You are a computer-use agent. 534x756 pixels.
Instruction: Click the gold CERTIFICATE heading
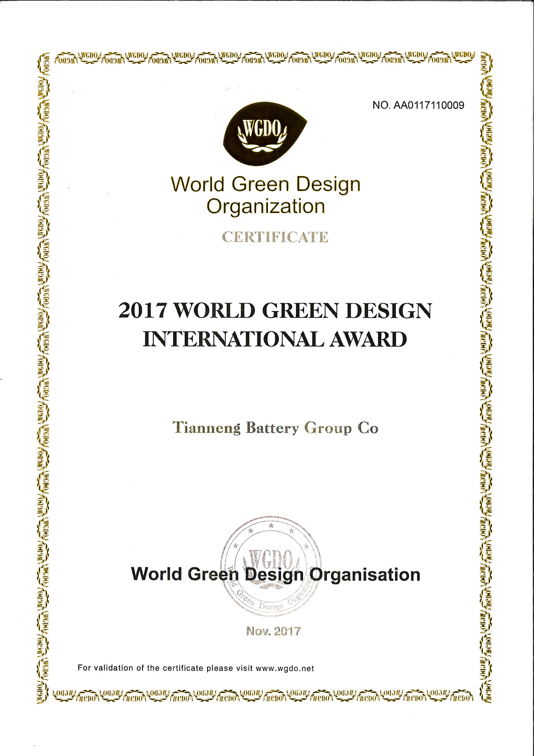275,237
